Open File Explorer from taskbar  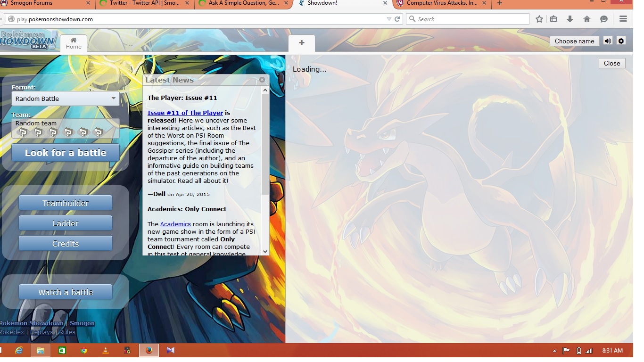click(x=41, y=350)
